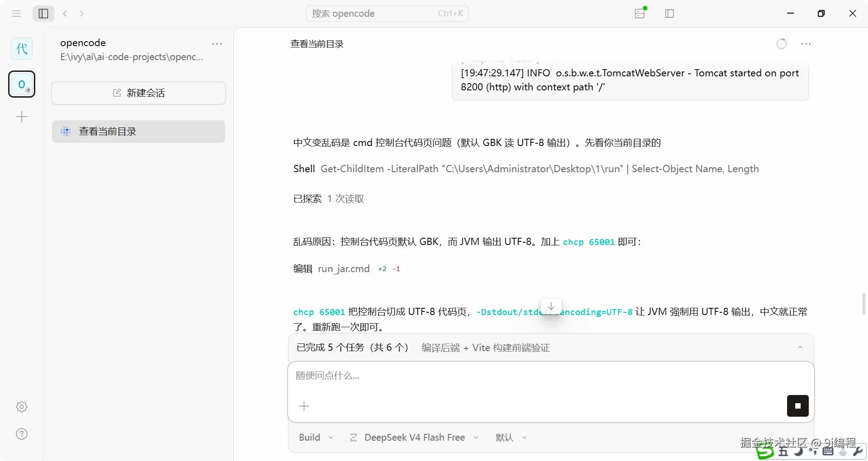Jump to bottom with the down arrow button
This screenshot has width=868, height=461.
(551, 306)
